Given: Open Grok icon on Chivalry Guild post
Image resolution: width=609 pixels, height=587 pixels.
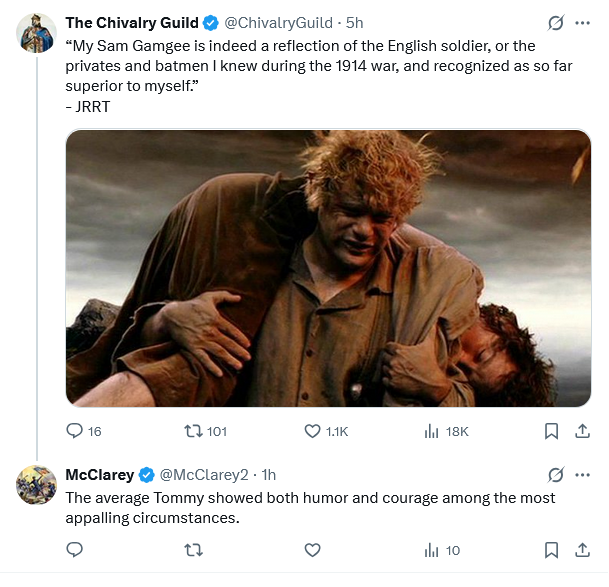Looking at the screenshot, I should tap(556, 23).
